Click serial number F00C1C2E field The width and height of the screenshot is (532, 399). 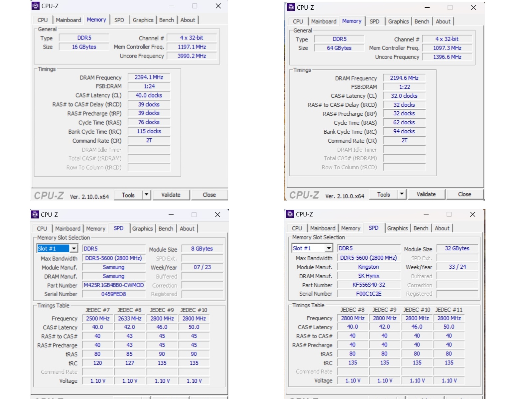coord(369,294)
